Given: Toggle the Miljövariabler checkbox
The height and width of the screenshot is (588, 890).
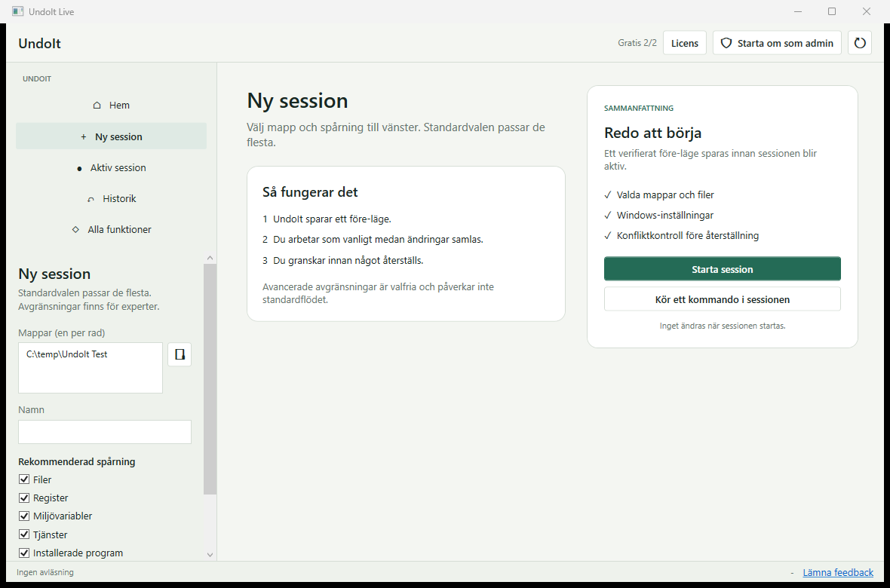Looking at the screenshot, I should click(24, 516).
